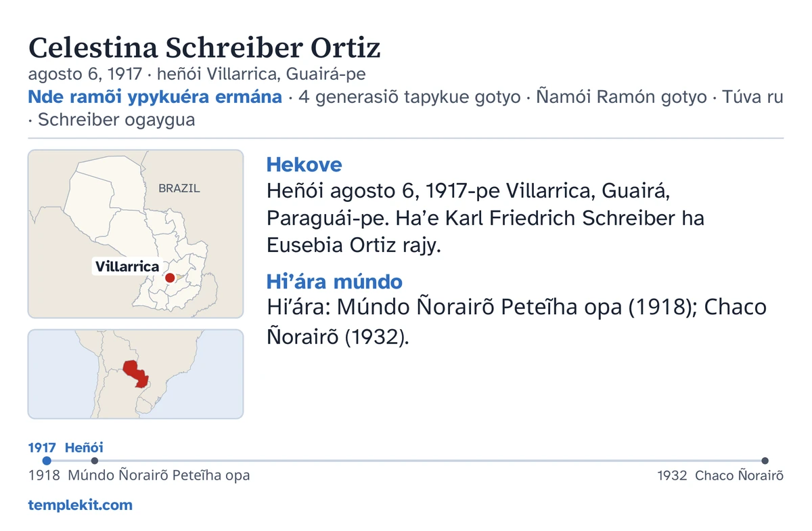Screen dimensions: 812x531
Task: Click the Chaco Ñorairõ timeline label
Action: click(740, 475)
